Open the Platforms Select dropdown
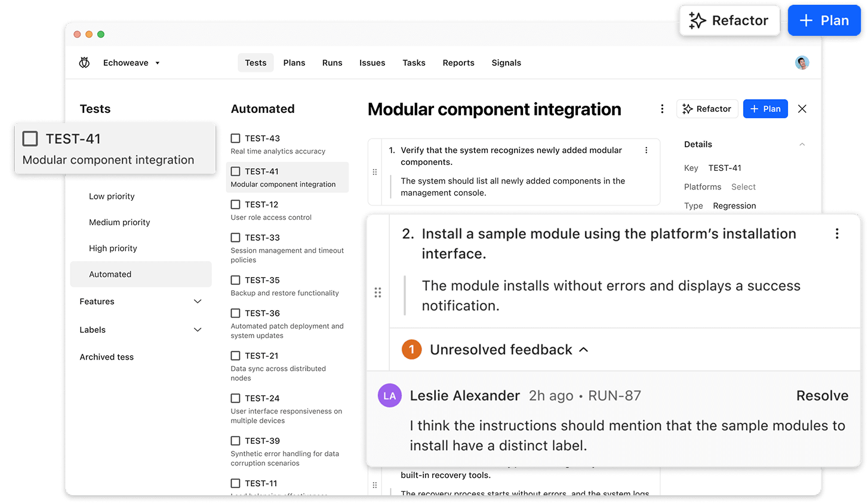The image size is (868, 503). tap(743, 186)
